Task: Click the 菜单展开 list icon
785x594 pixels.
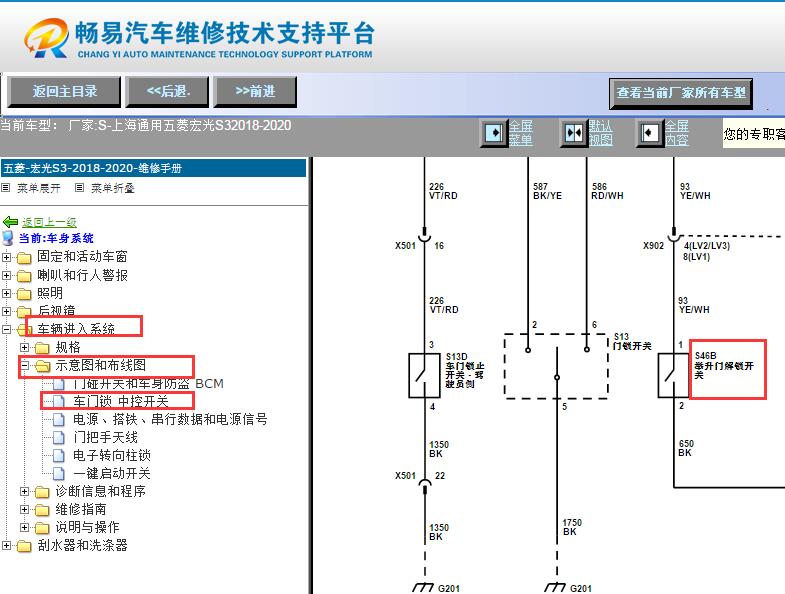Action: (x=6, y=188)
